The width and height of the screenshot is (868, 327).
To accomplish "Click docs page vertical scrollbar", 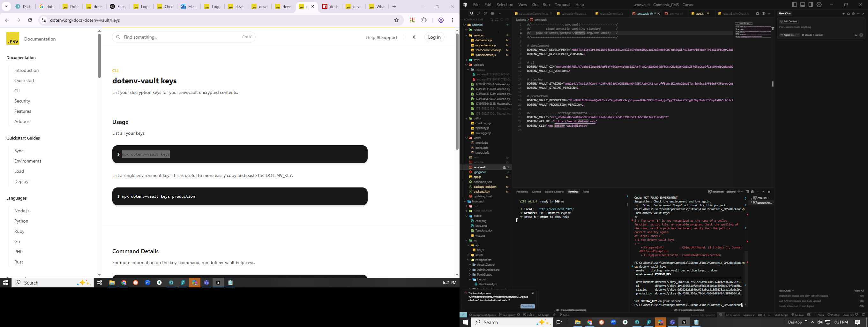I will pos(457,91).
